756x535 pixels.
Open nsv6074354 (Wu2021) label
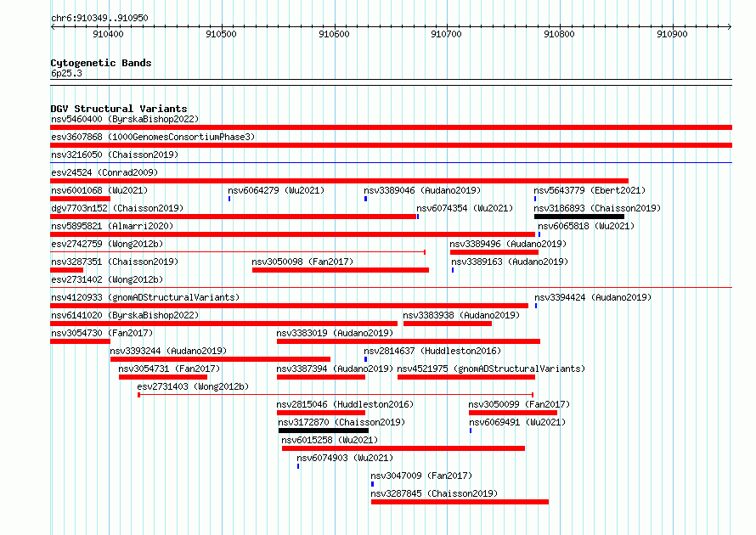(465, 208)
